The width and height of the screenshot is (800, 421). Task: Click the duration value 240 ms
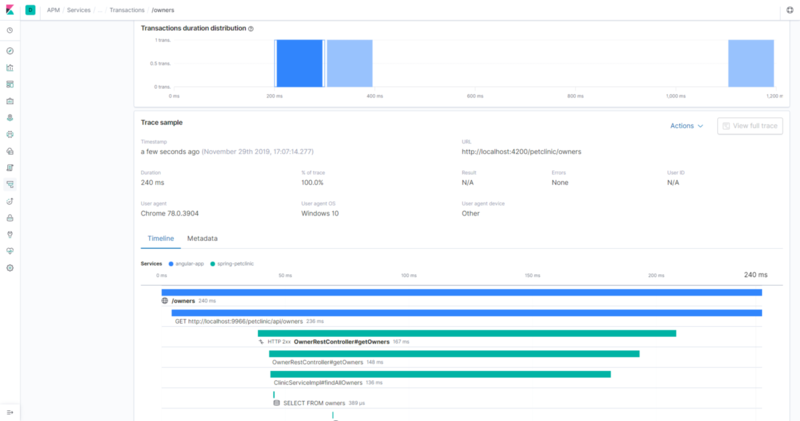(153, 183)
